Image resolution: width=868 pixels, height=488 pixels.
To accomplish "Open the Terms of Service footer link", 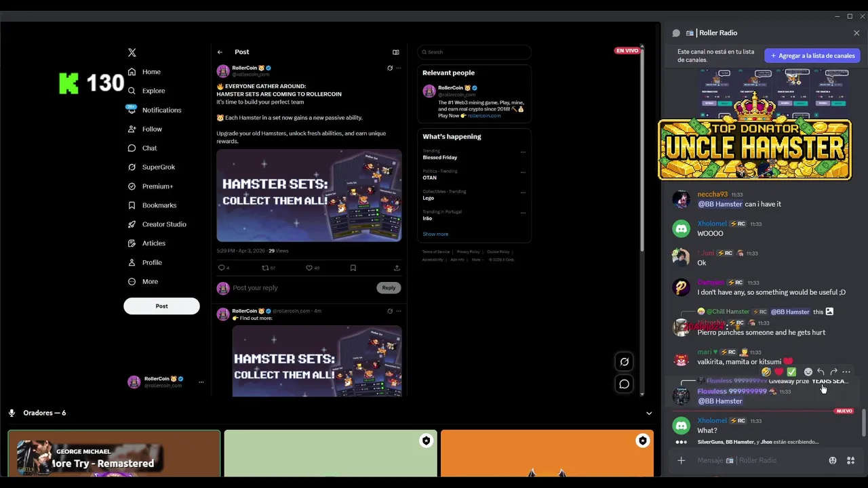I will 435,252.
